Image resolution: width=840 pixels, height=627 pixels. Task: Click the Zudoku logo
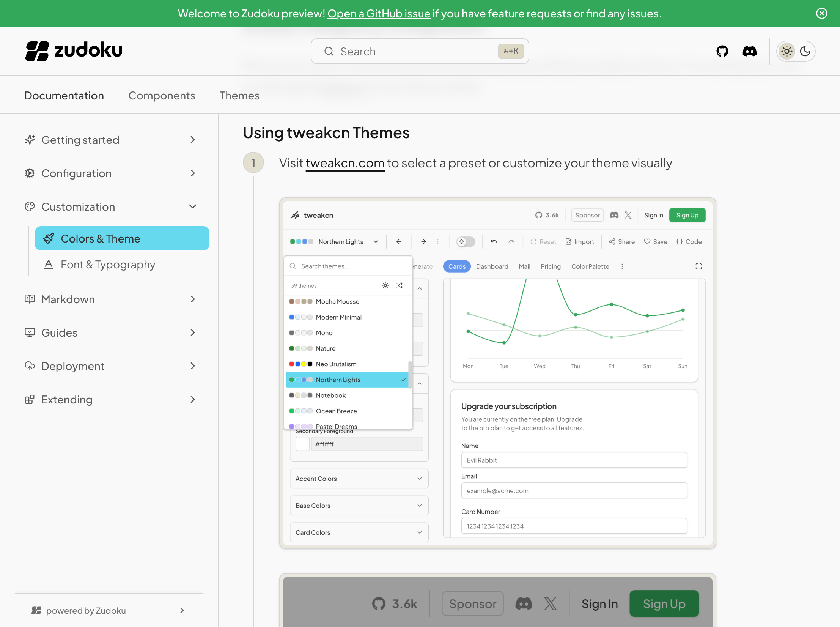pos(74,50)
